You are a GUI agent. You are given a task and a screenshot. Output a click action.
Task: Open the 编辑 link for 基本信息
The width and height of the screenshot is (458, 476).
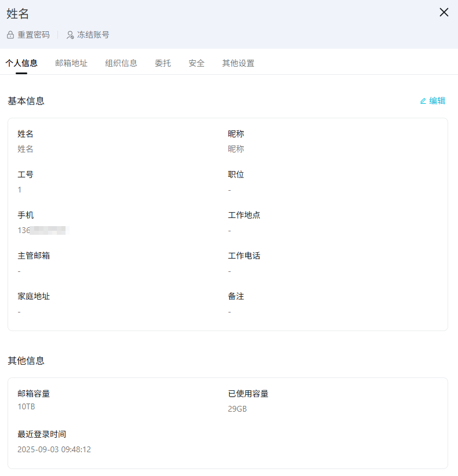437,101
